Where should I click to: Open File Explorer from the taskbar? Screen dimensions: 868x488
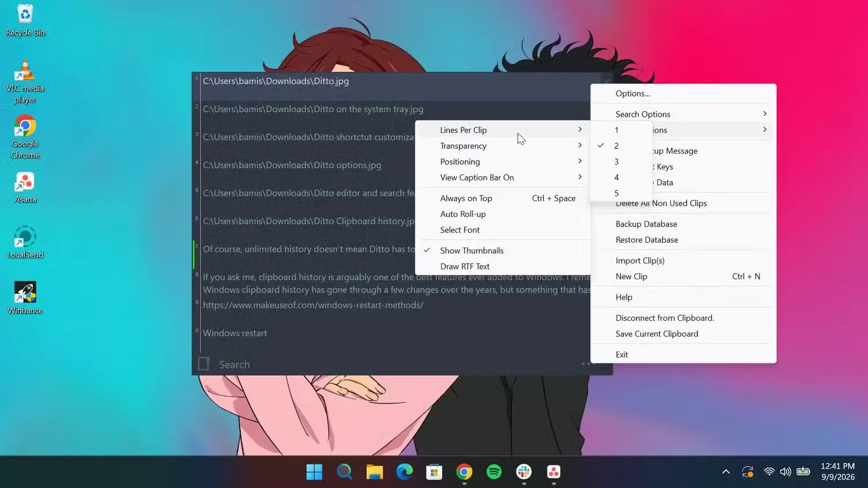tap(374, 472)
